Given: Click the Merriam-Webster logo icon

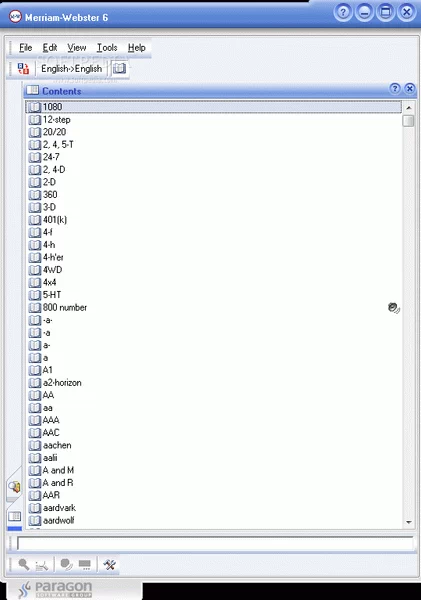Looking at the screenshot, I should coord(15,17).
